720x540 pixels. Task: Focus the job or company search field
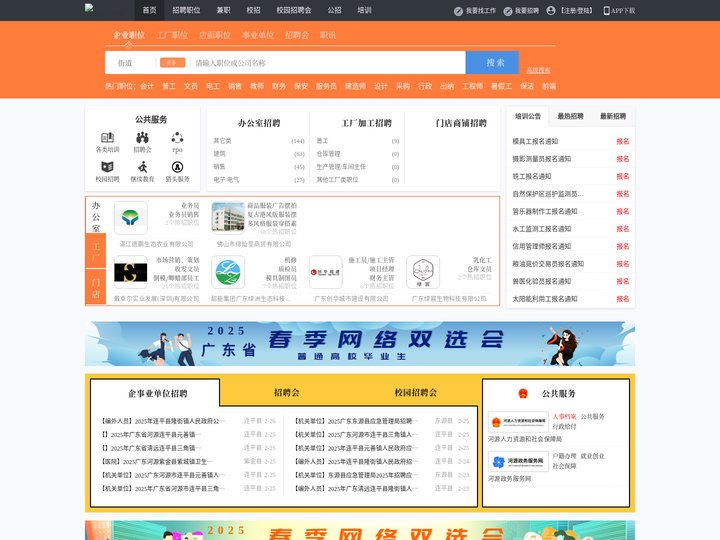(x=328, y=63)
